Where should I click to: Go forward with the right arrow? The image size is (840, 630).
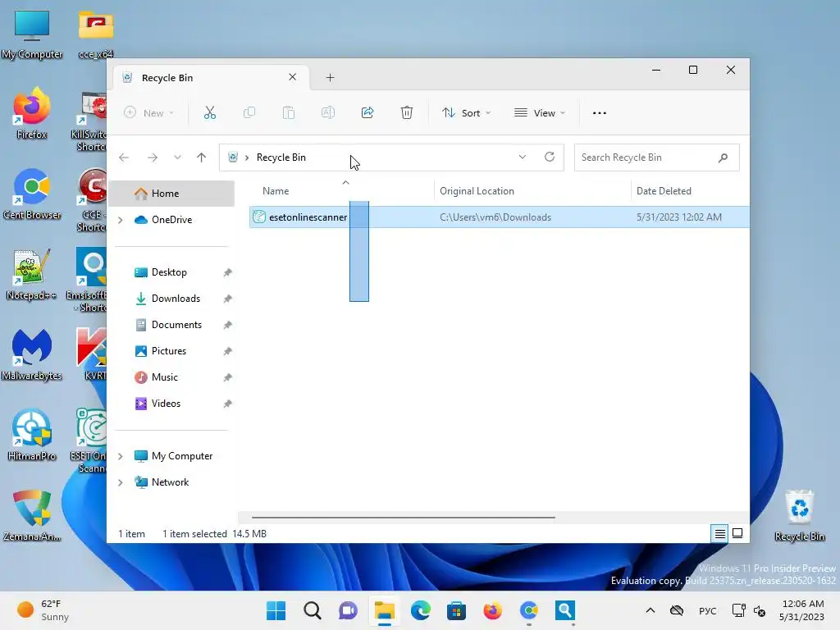pos(152,157)
